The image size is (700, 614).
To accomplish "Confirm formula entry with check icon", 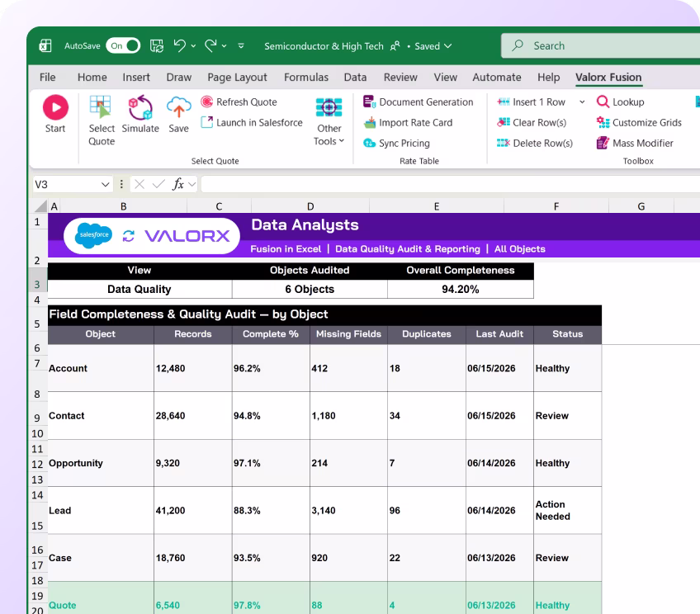I will [158, 184].
